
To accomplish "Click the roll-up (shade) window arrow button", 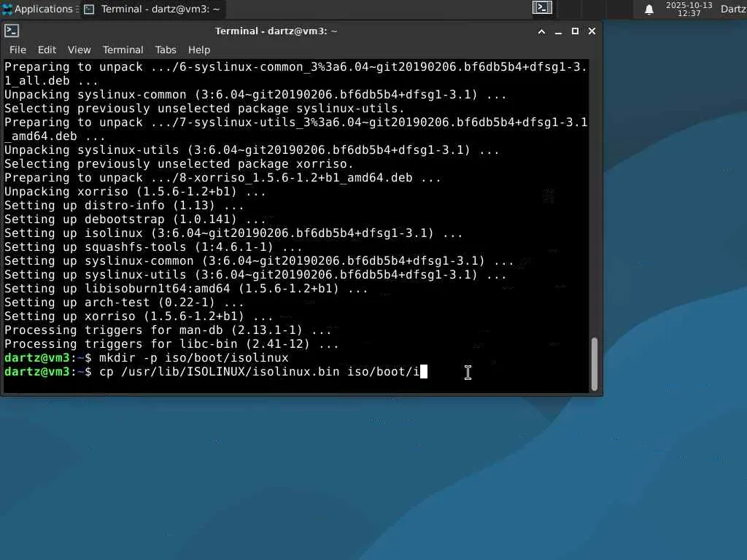I will click(x=542, y=31).
